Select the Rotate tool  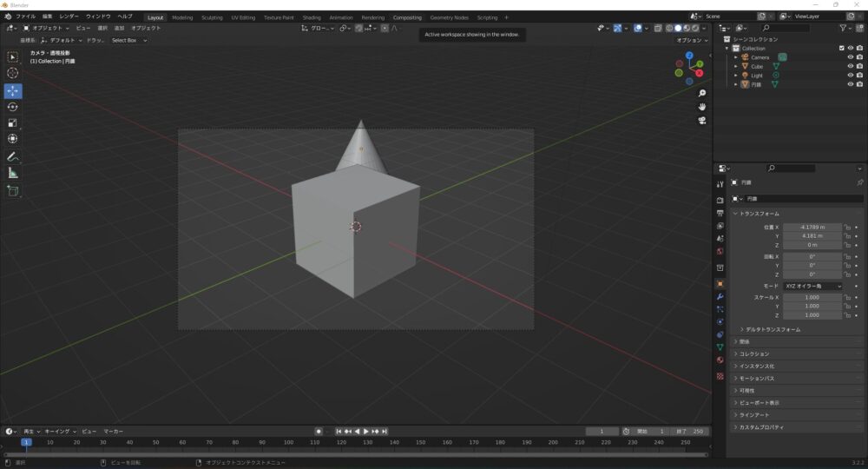click(13, 107)
